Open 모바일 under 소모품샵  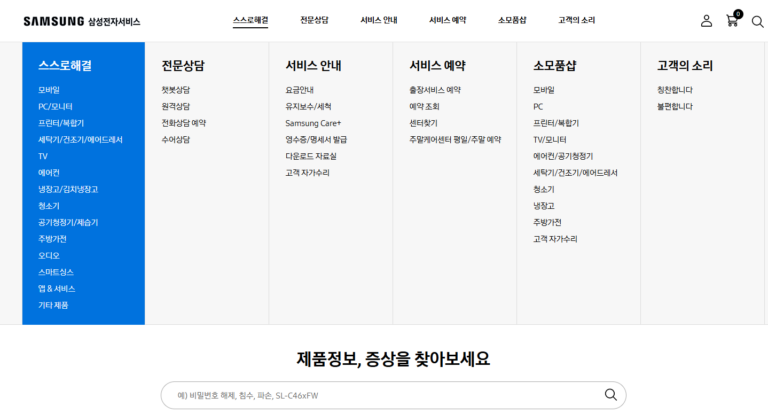544,90
